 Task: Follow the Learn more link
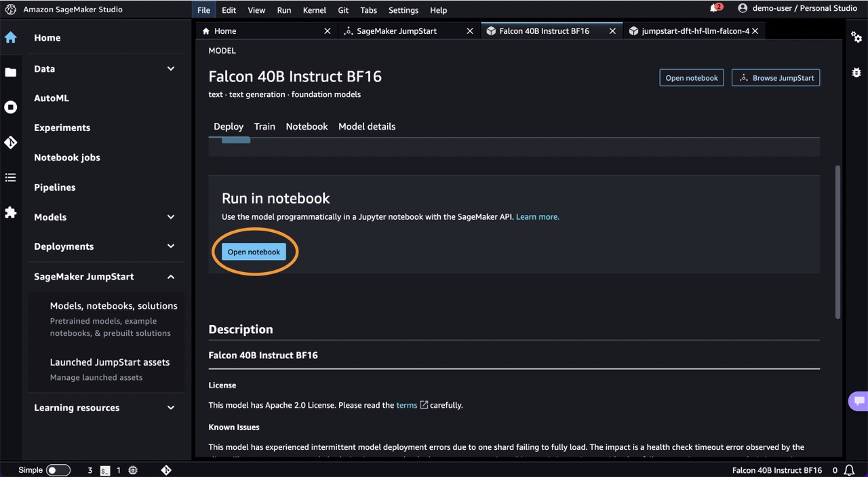coord(538,216)
